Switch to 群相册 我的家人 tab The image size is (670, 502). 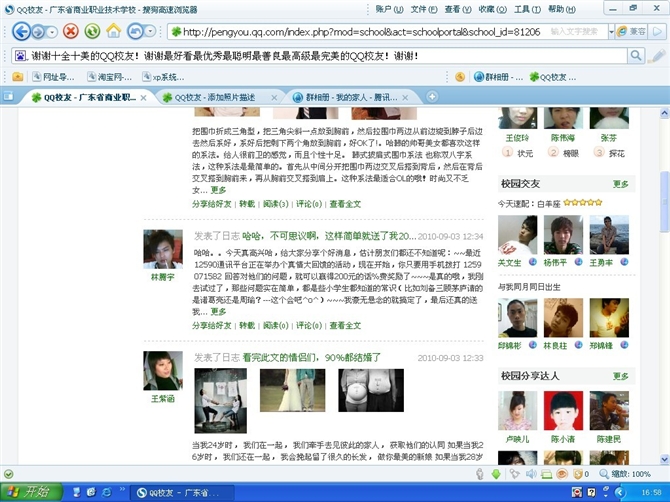coord(351,97)
